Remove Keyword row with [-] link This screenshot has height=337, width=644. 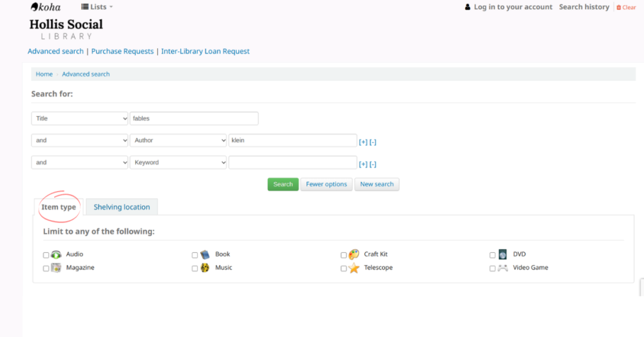point(372,164)
